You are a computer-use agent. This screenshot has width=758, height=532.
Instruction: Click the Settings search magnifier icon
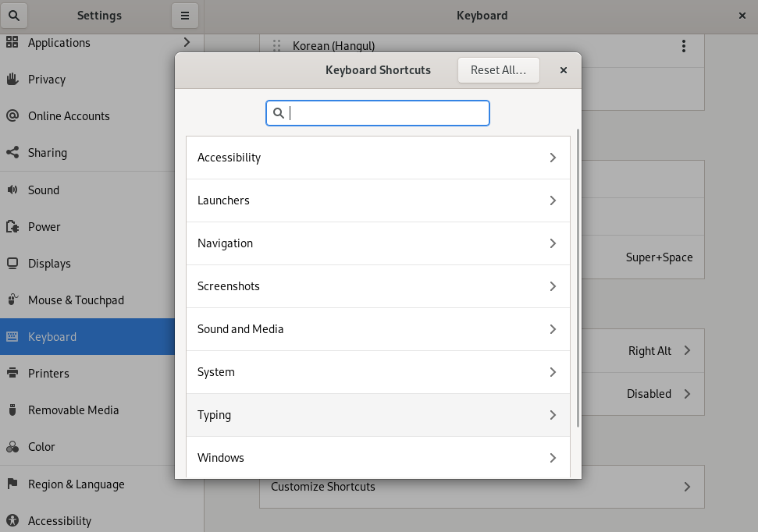coord(15,16)
